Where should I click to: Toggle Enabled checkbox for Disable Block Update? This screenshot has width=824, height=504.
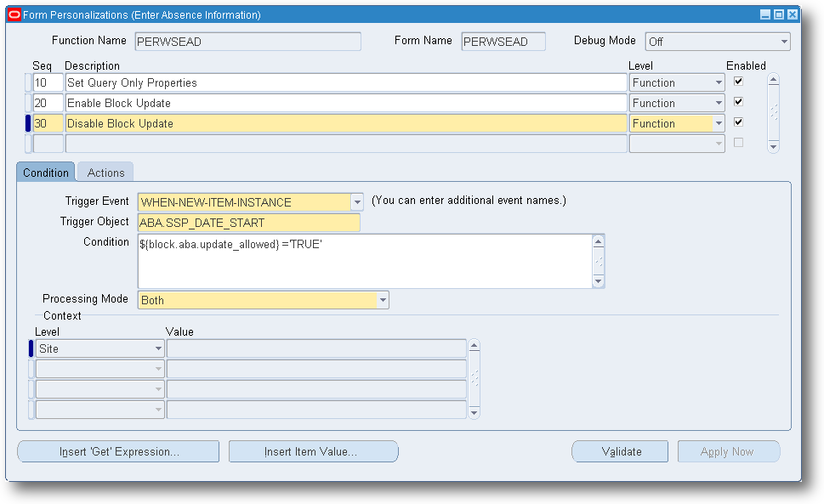coord(738,122)
